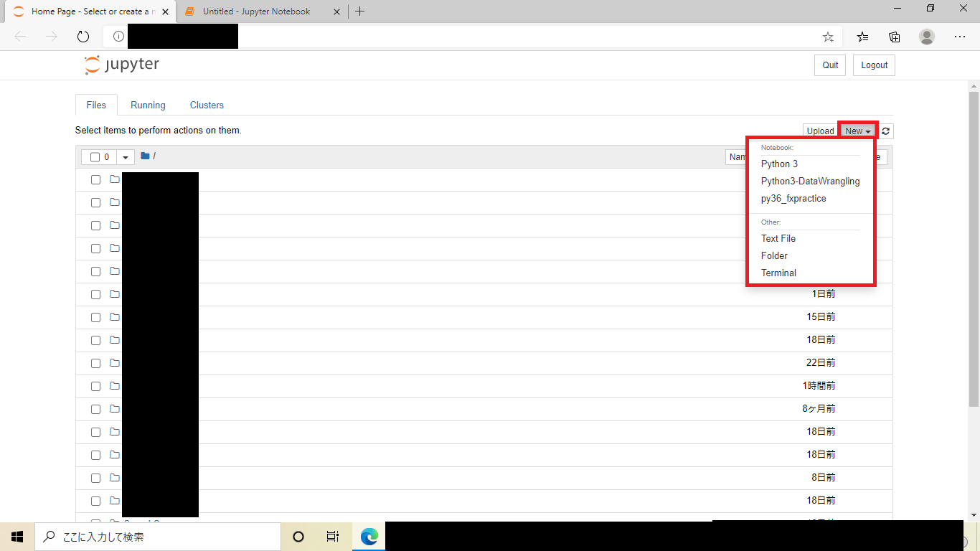Click the page vertical scrollbar thumb
Viewport: 980px width, 551px height.
pos(974,248)
